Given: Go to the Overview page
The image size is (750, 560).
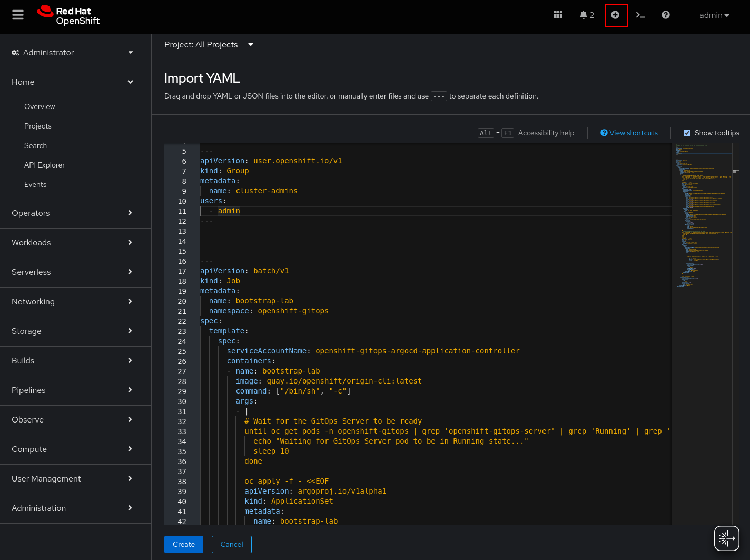Looking at the screenshot, I should (x=40, y=106).
